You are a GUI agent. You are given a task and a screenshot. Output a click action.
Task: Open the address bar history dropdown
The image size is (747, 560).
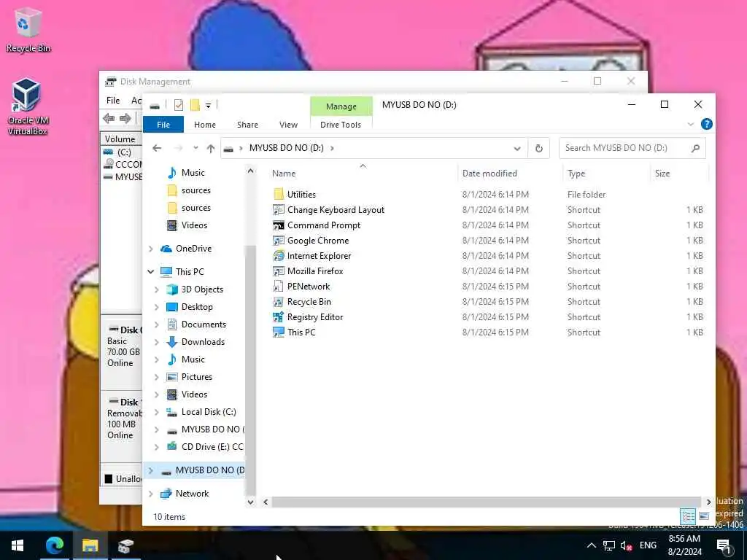(517, 148)
